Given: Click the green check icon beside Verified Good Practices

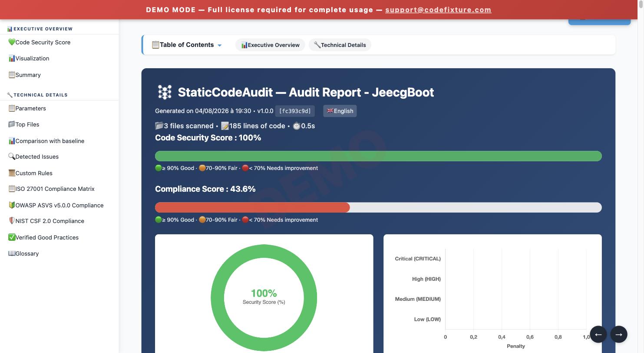Looking at the screenshot, I should [x=12, y=237].
